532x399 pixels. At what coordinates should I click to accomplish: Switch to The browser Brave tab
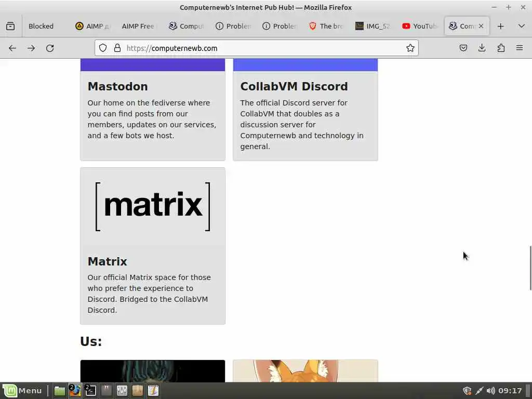326,26
